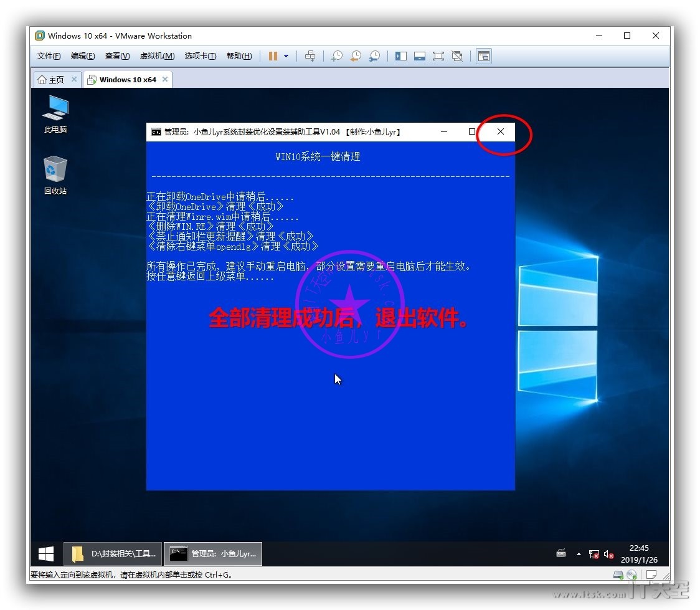Open the 编辑(E) menu
Image resolution: width=700 pixels, height=610 pixels.
[83, 56]
